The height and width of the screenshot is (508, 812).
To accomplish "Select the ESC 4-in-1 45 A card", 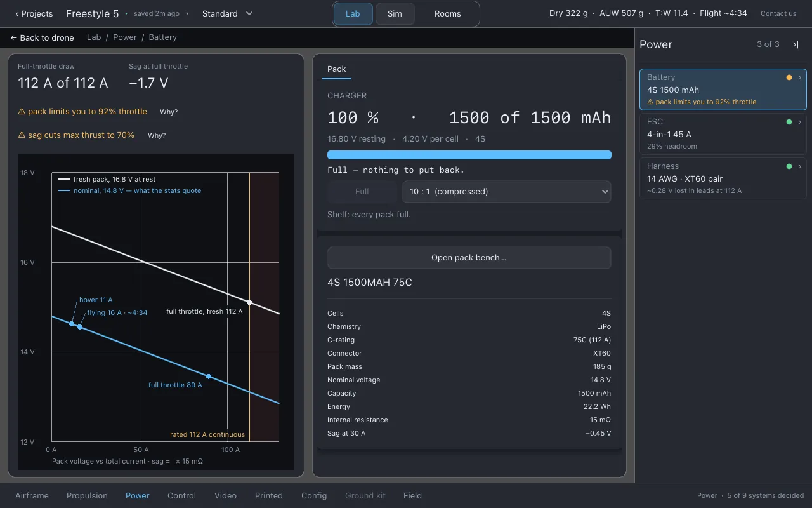I will pos(723,133).
